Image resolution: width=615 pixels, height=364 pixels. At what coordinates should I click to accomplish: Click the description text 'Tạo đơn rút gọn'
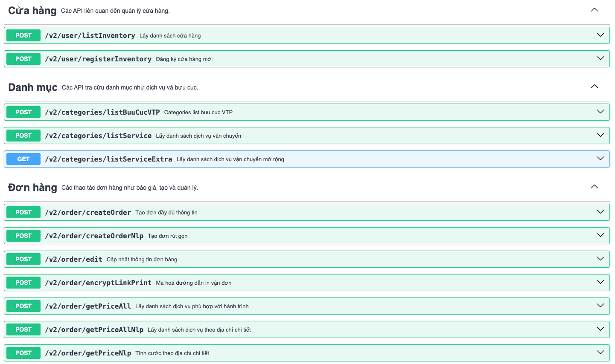(x=167, y=235)
